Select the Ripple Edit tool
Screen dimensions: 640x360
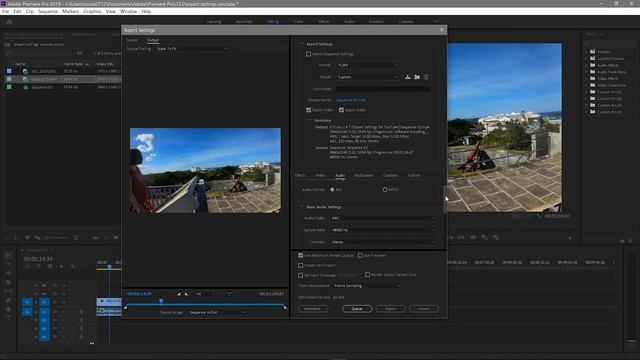(9, 273)
